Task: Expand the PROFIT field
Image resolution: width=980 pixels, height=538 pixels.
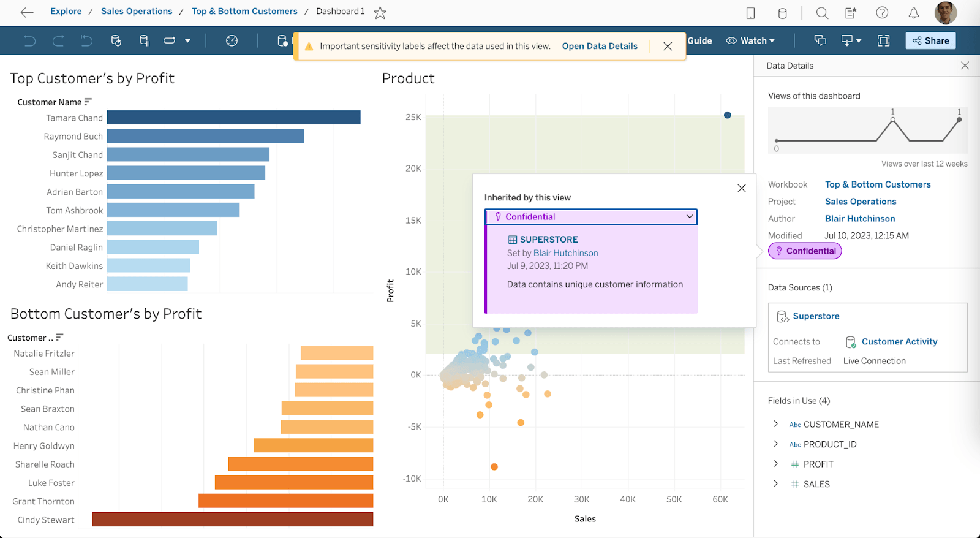Action: (776, 464)
